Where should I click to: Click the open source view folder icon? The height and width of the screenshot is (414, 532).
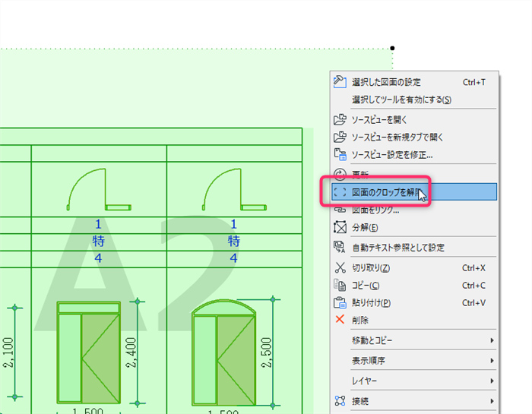pos(340,119)
